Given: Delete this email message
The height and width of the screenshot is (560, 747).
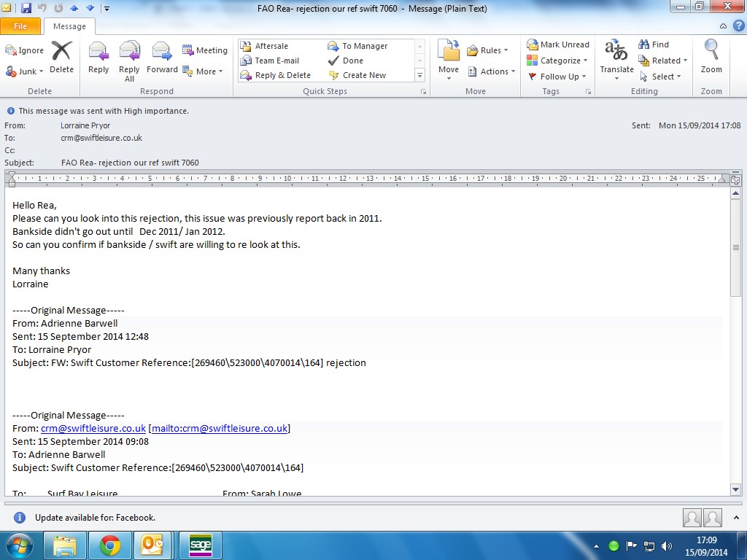Looking at the screenshot, I should (61, 58).
